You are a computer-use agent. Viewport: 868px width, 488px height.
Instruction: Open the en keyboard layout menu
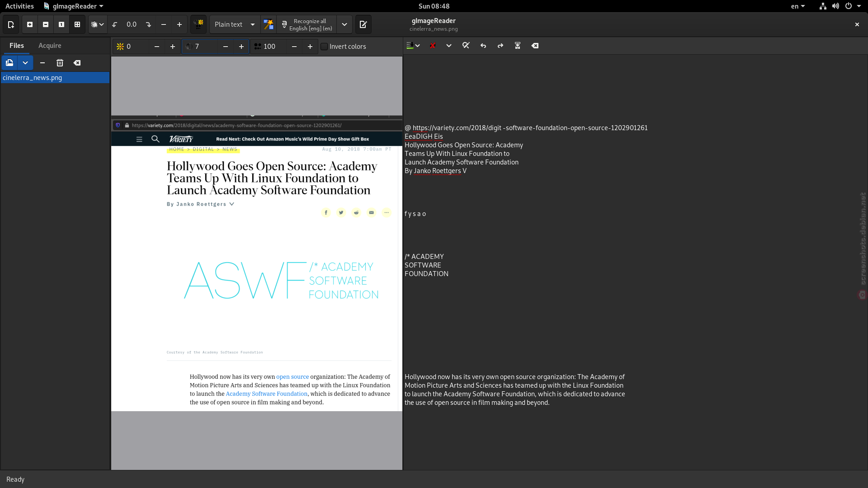pyautogui.click(x=798, y=6)
